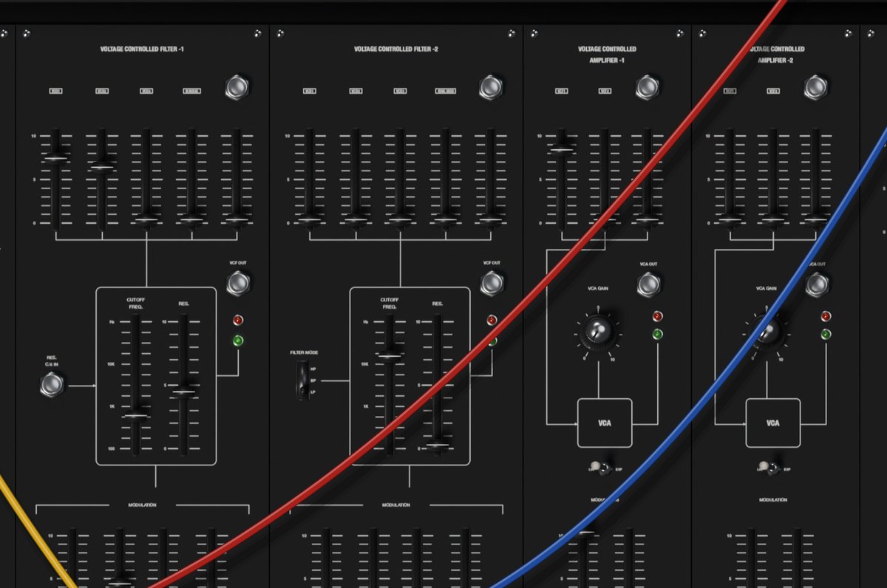This screenshot has height=588, width=887.
Task: Click the green LED on Amplifier -2
Action: click(826, 335)
